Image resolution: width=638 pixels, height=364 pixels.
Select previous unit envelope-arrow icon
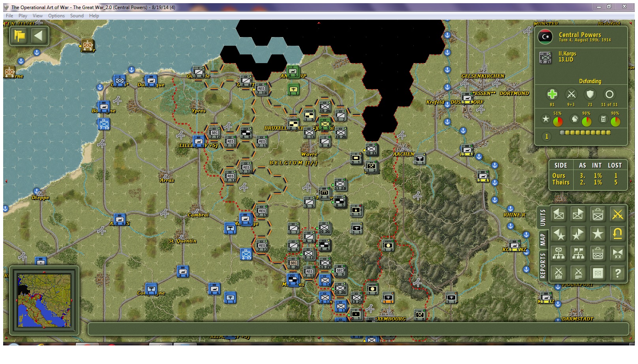(x=559, y=214)
